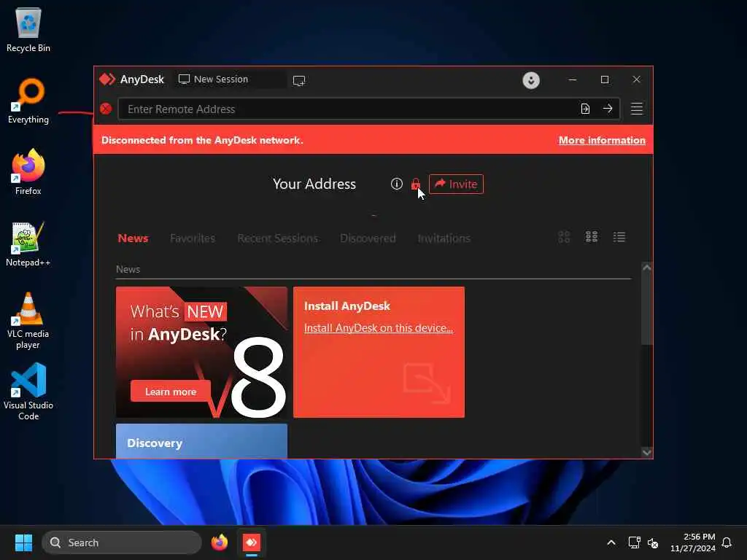Switch to the Recent Sessions tab
The width and height of the screenshot is (747, 560).
pos(278,238)
